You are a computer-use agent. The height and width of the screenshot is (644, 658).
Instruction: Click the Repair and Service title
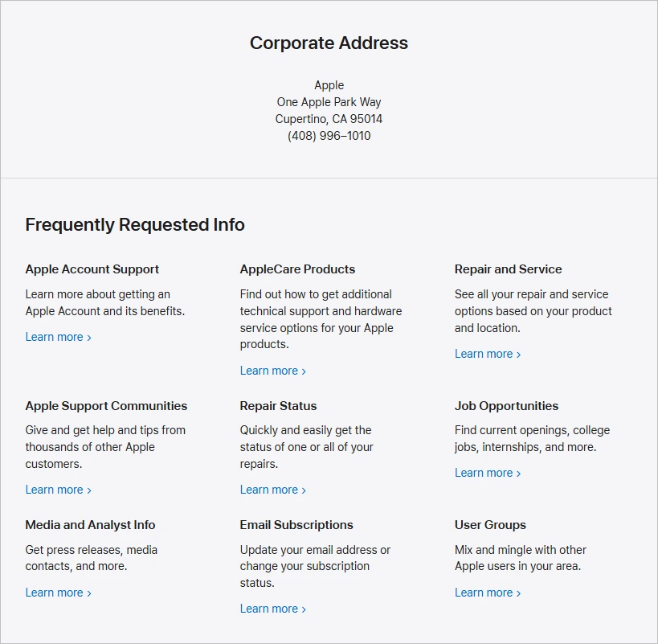[509, 269]
